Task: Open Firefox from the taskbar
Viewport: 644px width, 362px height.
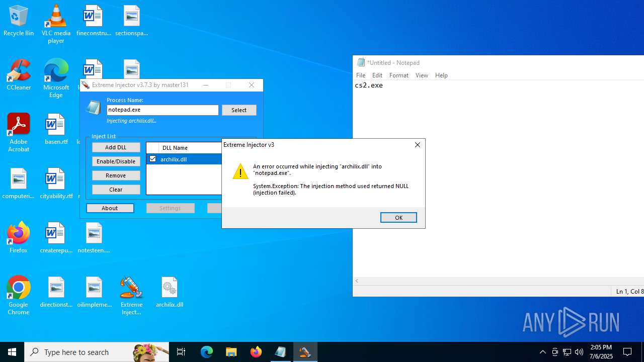Action: pos(256,352)
